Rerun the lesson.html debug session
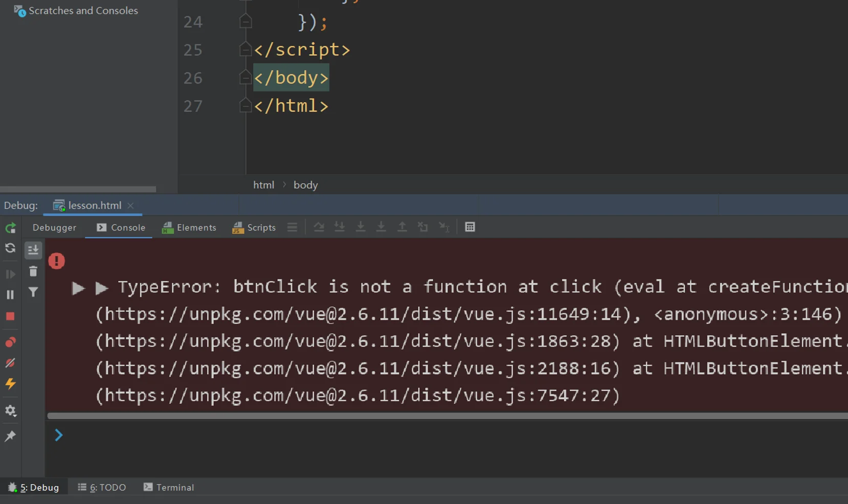The image size is (848, 504). (10, 227)
